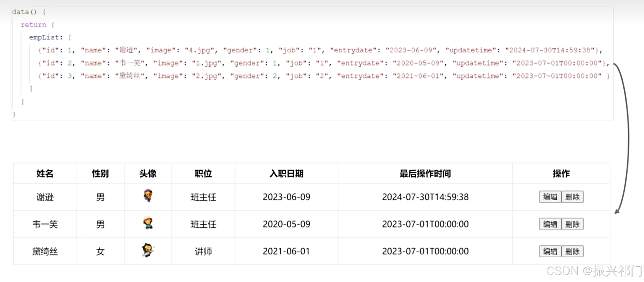Click "谢逊" name string in code
The height and width of the screenshot is (282, 644).
tap(126, 50)
